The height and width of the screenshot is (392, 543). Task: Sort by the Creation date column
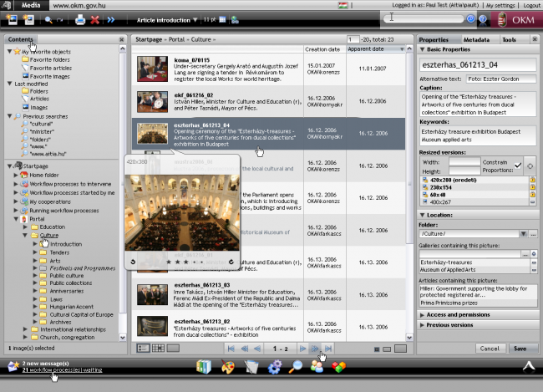324,49
